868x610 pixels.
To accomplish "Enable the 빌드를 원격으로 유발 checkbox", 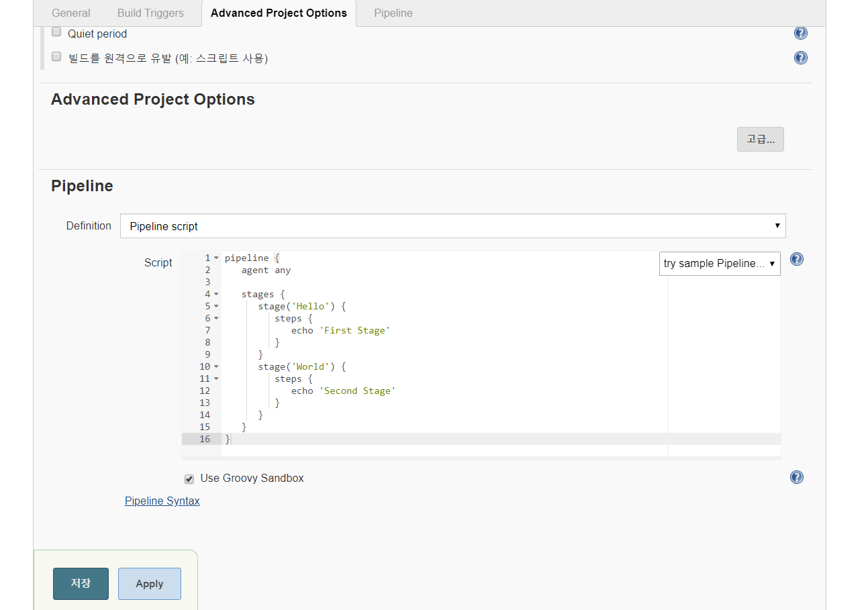I will coord(56,57).
